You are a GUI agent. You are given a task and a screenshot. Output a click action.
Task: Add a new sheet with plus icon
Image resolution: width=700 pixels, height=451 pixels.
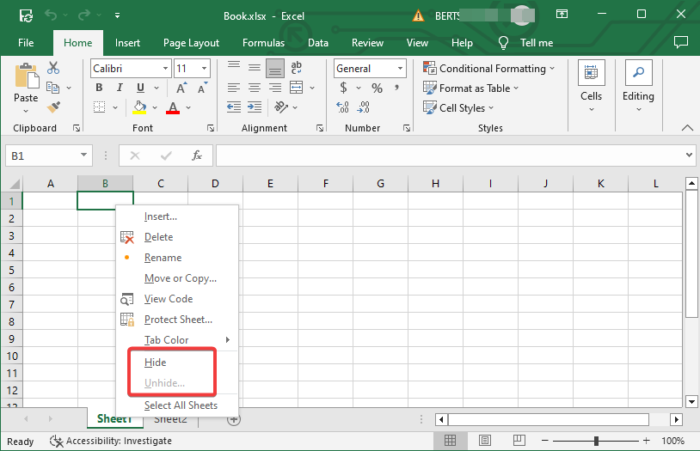click(x=233, y=419)
